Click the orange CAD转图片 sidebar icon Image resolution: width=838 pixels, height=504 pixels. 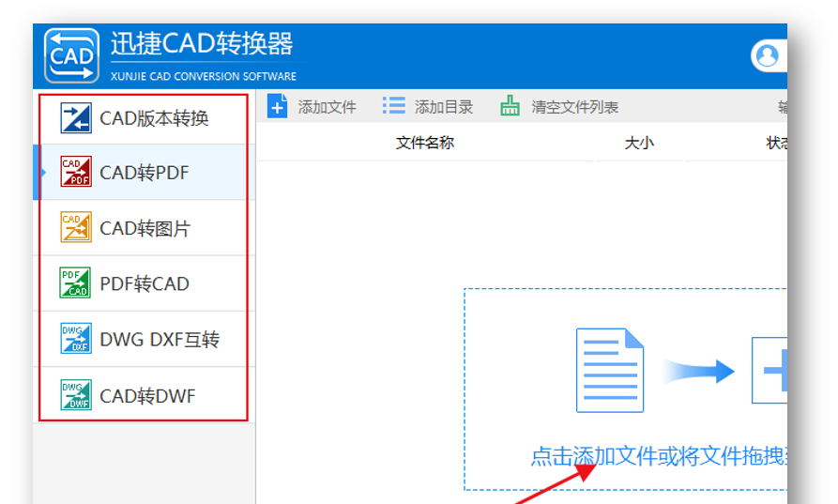point(76,227)
